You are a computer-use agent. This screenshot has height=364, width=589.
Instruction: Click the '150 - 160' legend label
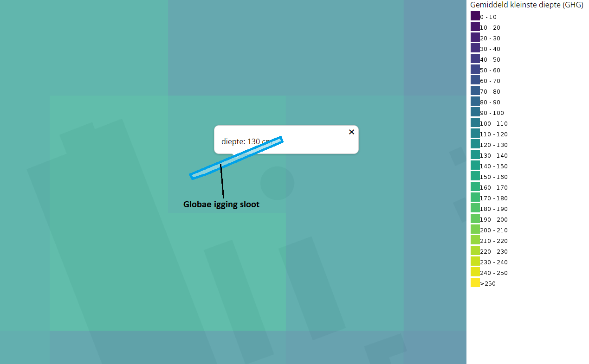point(494,177)
